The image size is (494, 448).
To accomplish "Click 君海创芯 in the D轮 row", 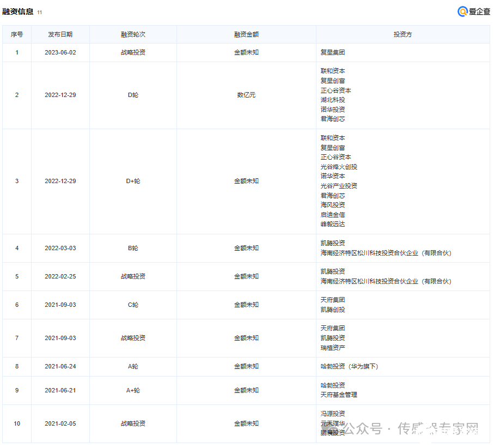I will [333, 119].
